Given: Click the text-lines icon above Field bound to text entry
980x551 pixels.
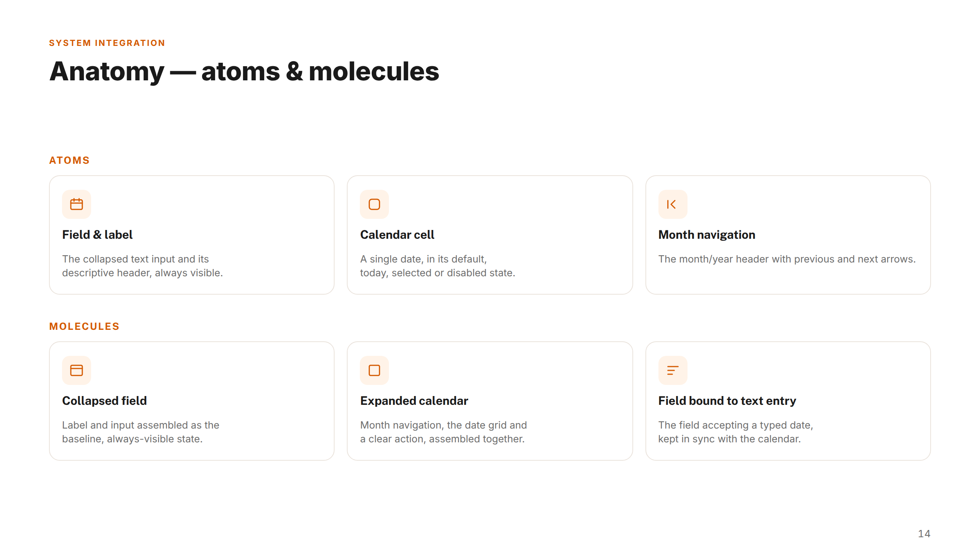Looking at the screenshot, I should (x=673, y=370).
